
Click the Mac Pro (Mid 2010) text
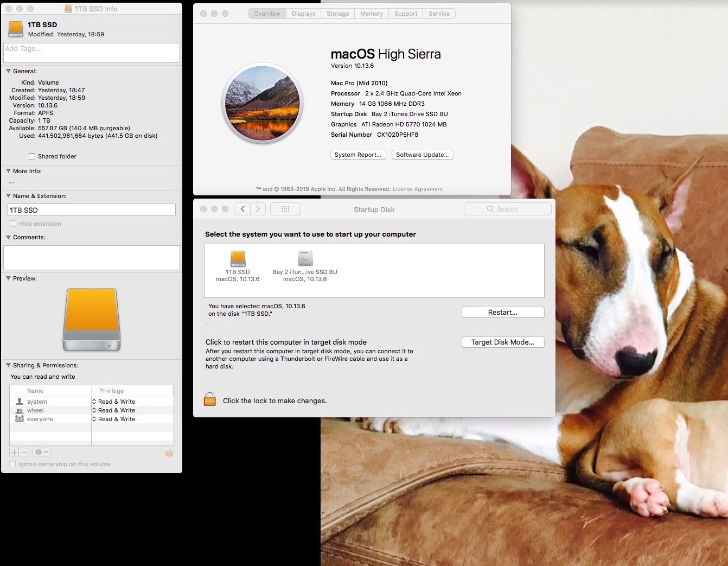click(x=359, y=83)
